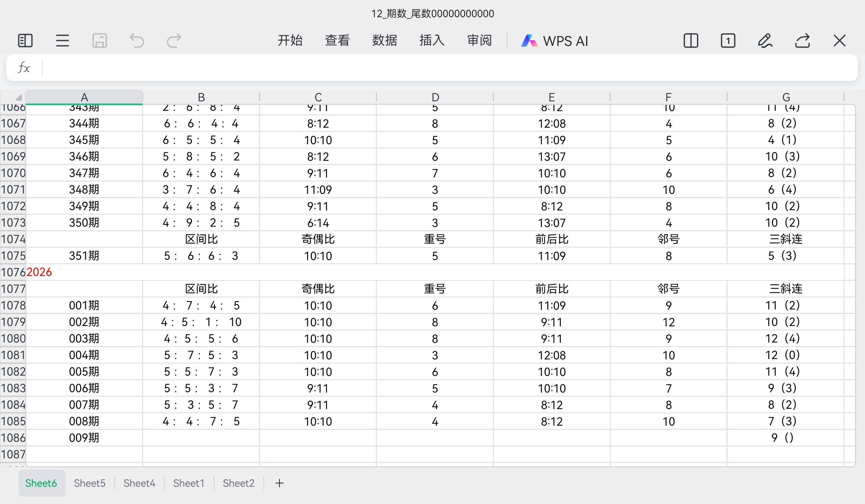The width and height of the screenshot is (865, 504).
Task: Select the Sheet1 tab
Action: point(189,483)
